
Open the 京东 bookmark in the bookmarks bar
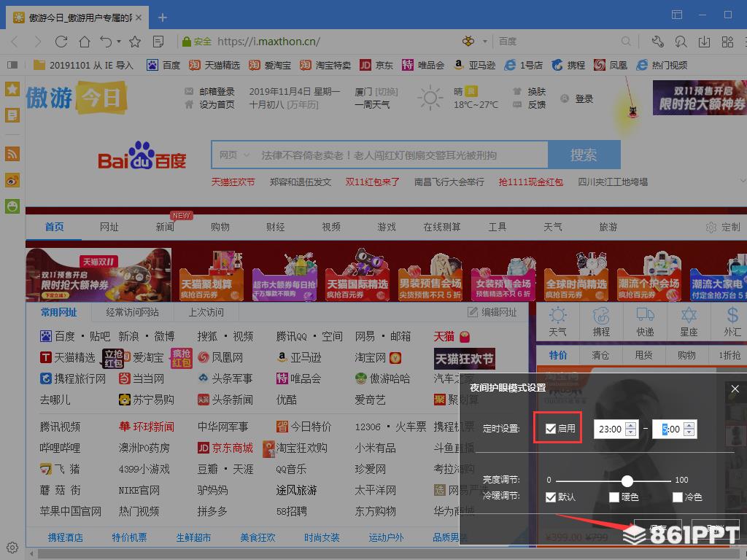coord(376,65)
